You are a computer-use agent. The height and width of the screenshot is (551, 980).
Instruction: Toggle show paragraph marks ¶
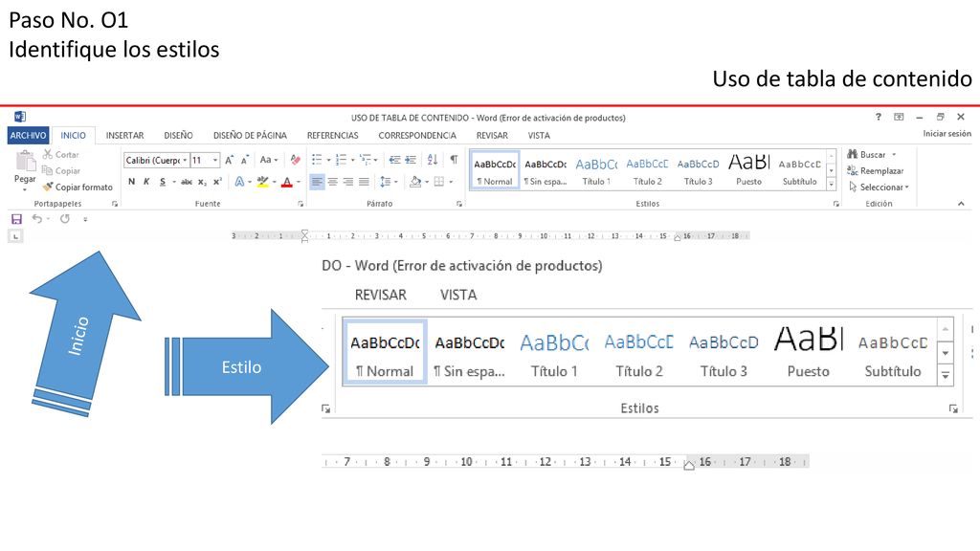click(x=455, y=160)
